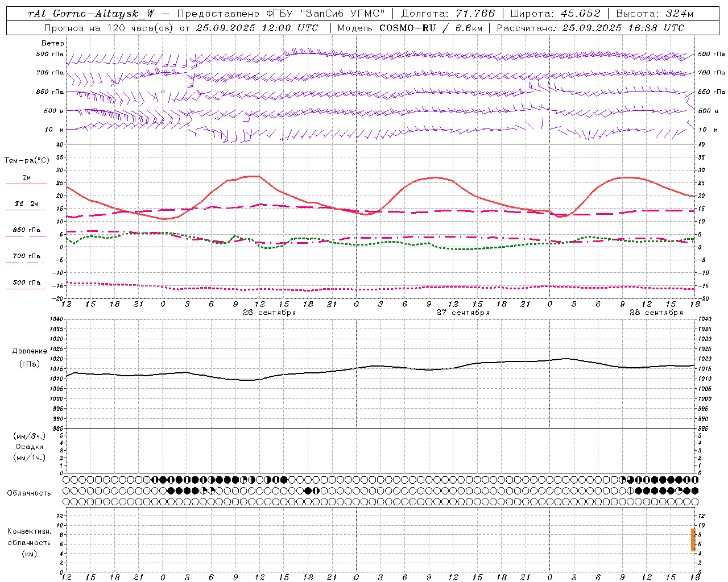The height and width of the screenshot is (582, 728).
Task: Click the (мм/1ч.) precipitation unit label
Action: [30, 458]
